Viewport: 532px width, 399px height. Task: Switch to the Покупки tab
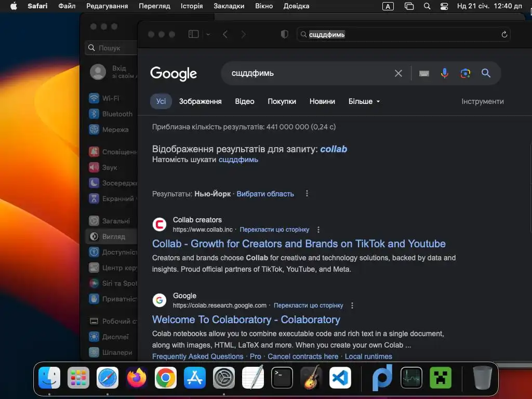[x=282, y=101]
